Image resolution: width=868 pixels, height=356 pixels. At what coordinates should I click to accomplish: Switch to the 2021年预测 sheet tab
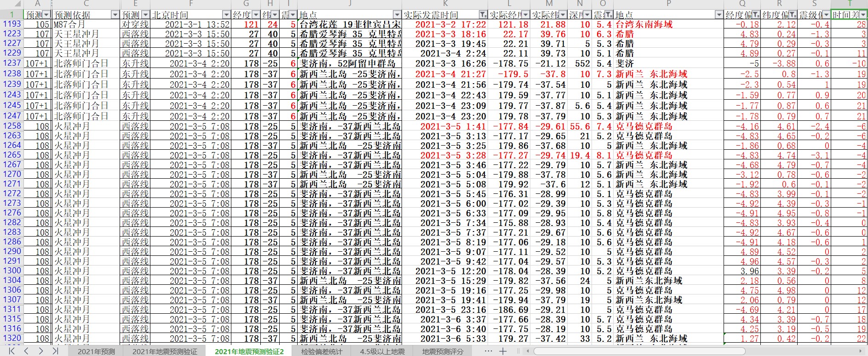pos(96,351)
